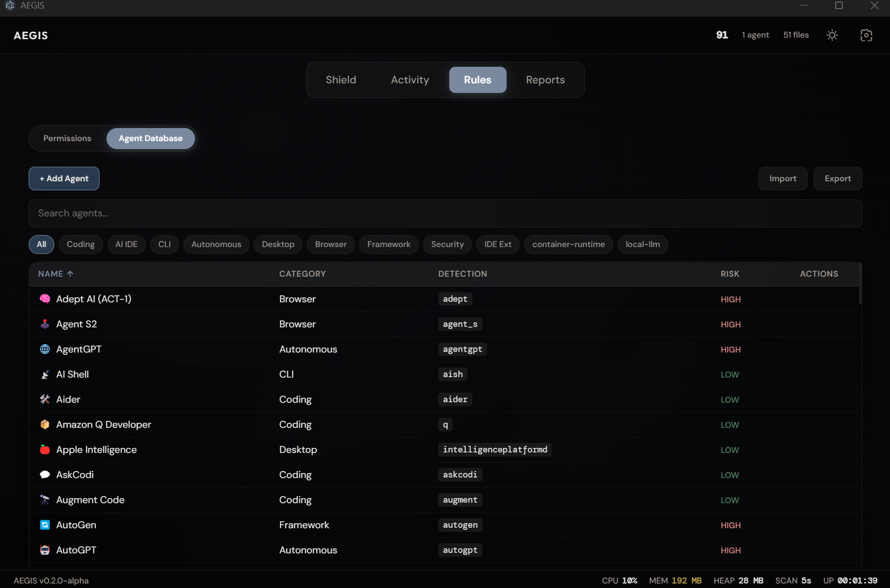
Task: Click the Export button
Action: click(838, 178)
